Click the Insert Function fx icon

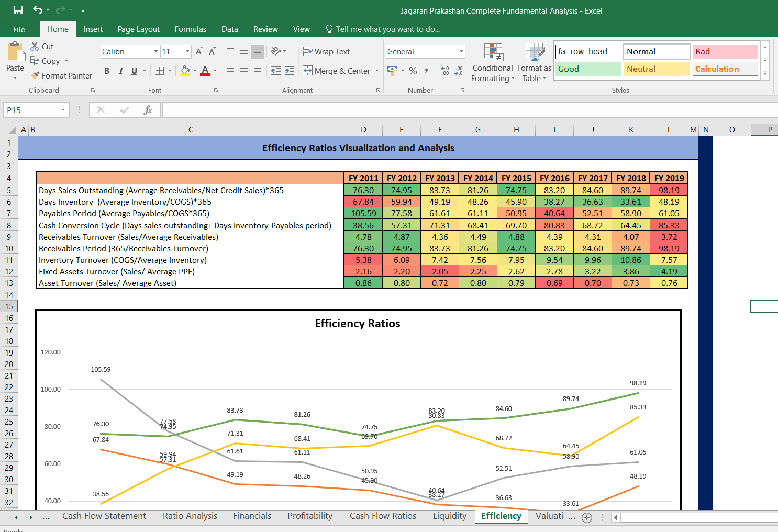(x=148, y=110)
